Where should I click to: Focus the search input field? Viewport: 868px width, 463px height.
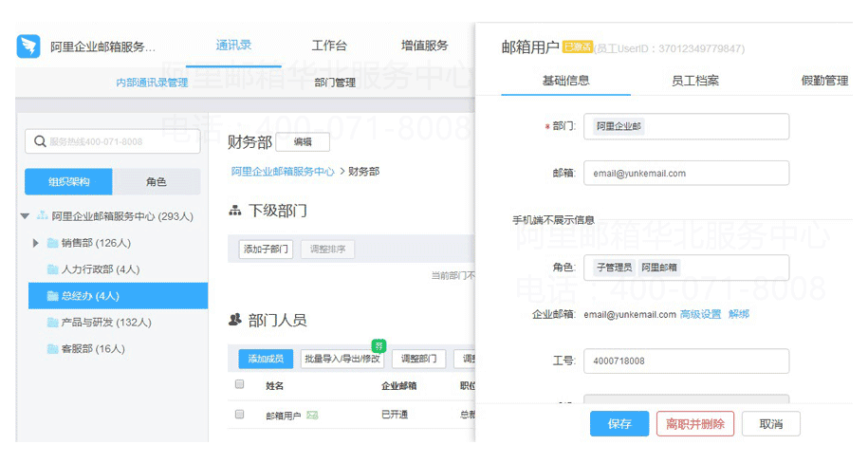point(112,141)
